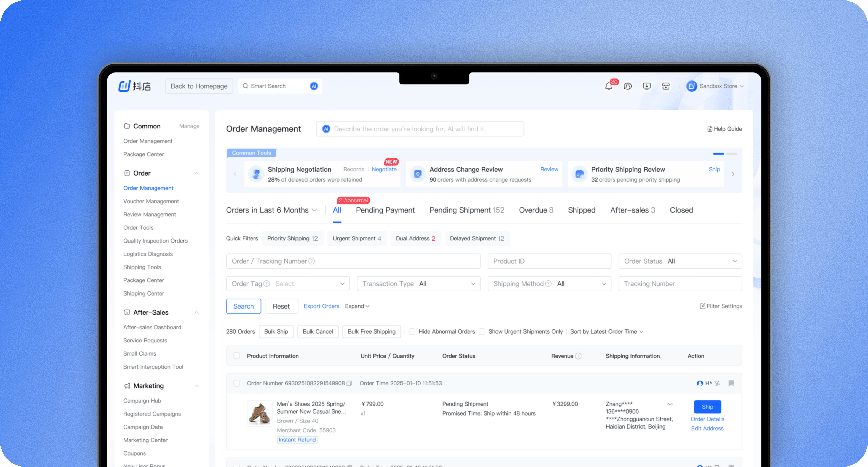
Task: Copy the order number via copy icon
Action: (x=349, y=383)
